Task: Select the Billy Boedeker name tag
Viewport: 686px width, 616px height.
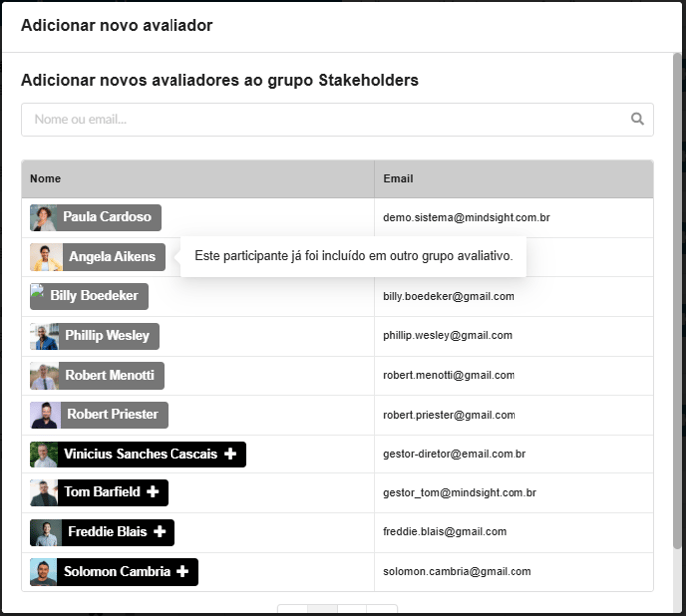Action: point(89,297)
